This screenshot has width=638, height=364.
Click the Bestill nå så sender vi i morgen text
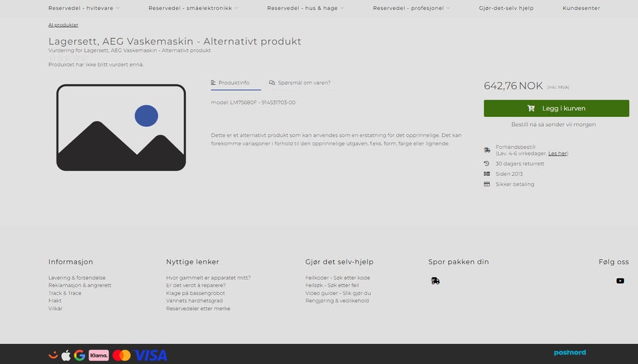pyautogui.click(x=554, y=124)
